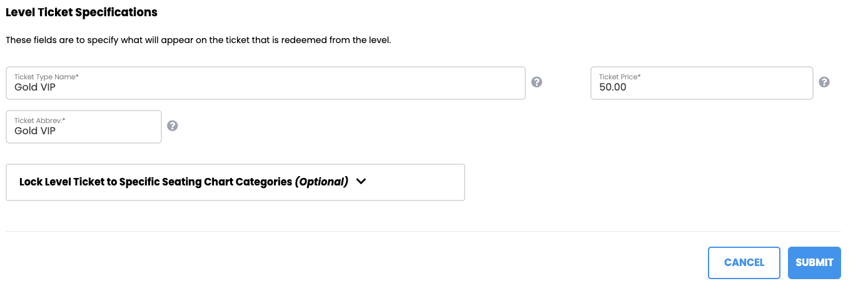Screen dimensions: 868x296
Task: Click the small Ticket Type Name* label
Action: coord(46,77)
